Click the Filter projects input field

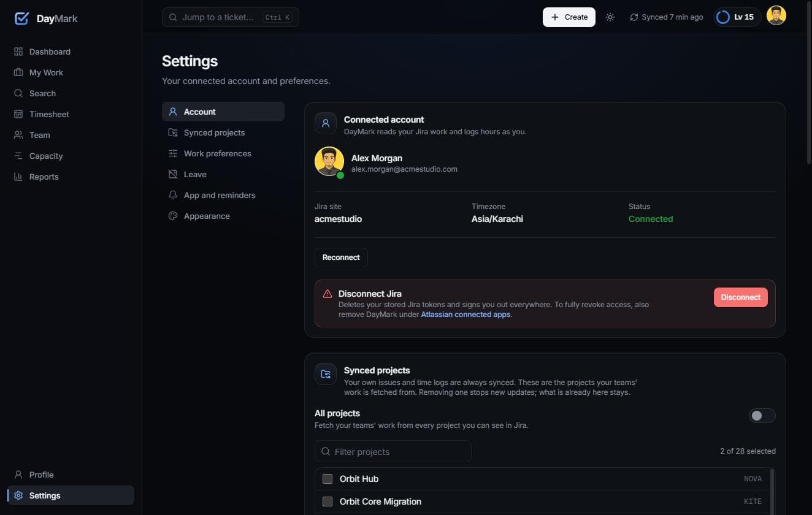point(393,451)
